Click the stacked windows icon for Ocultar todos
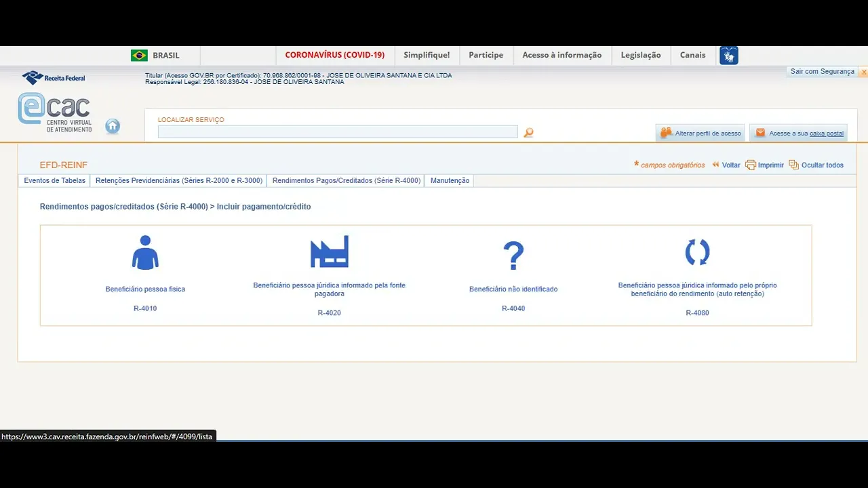Viewport: 868px width, 488px height. point(794,165)
